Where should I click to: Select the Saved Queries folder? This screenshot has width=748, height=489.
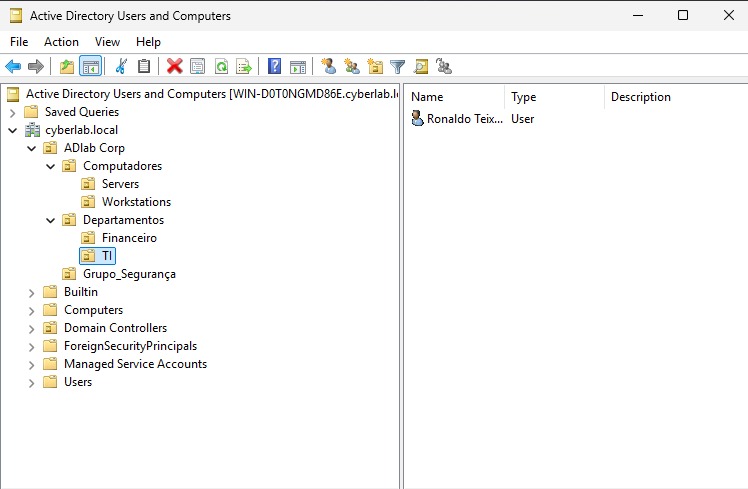coord(82,112)
